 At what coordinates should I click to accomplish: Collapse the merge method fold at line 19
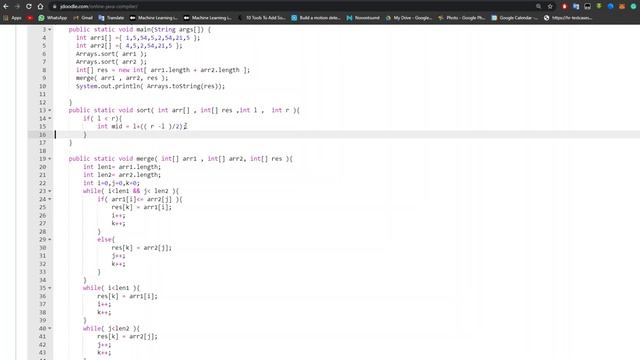click(50, 159)
